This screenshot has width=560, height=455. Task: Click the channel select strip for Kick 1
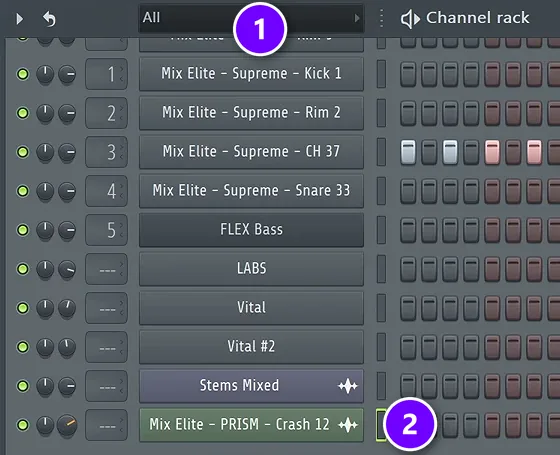click(x=381, y=74)
